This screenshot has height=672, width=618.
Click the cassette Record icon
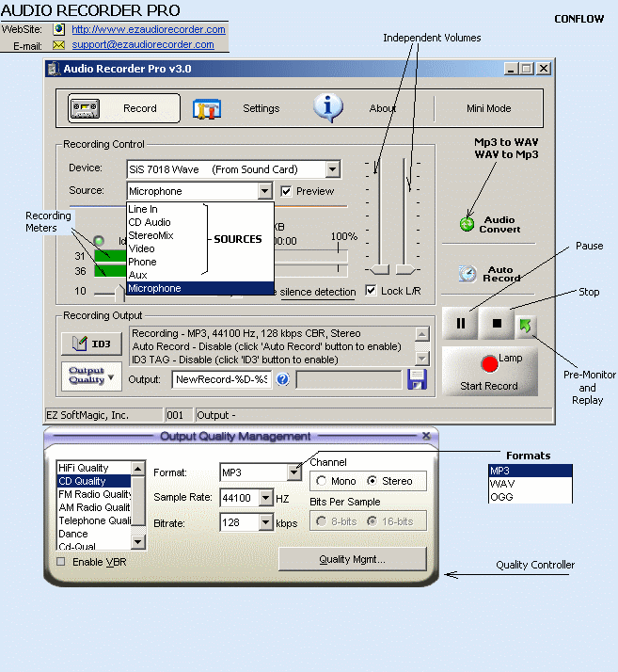[x=86, y=109]
